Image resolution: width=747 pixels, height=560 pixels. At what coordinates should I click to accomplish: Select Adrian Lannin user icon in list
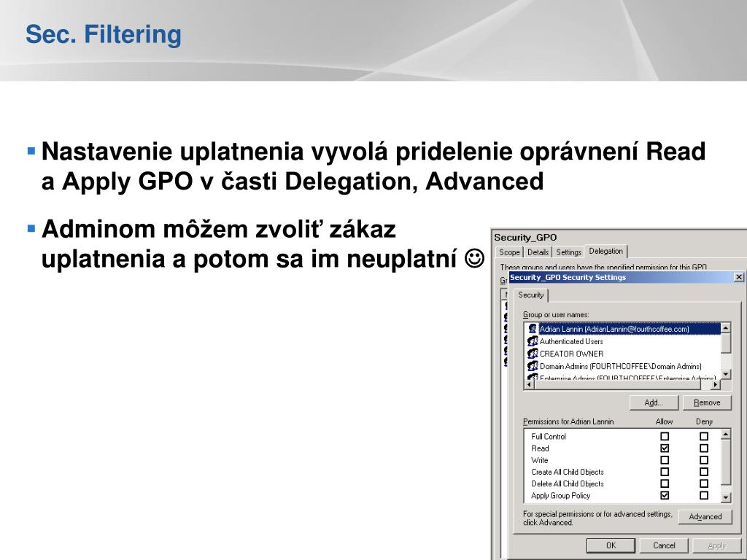point(533,329)
